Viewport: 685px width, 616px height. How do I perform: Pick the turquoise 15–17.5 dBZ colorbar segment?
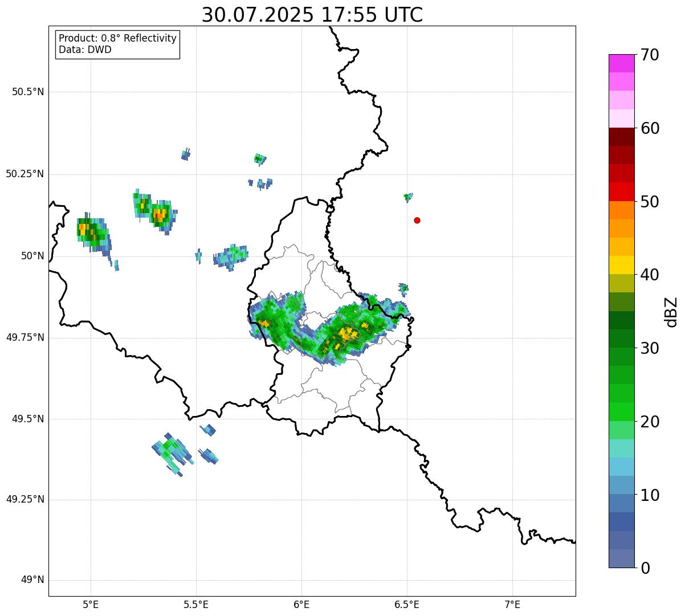621,448
